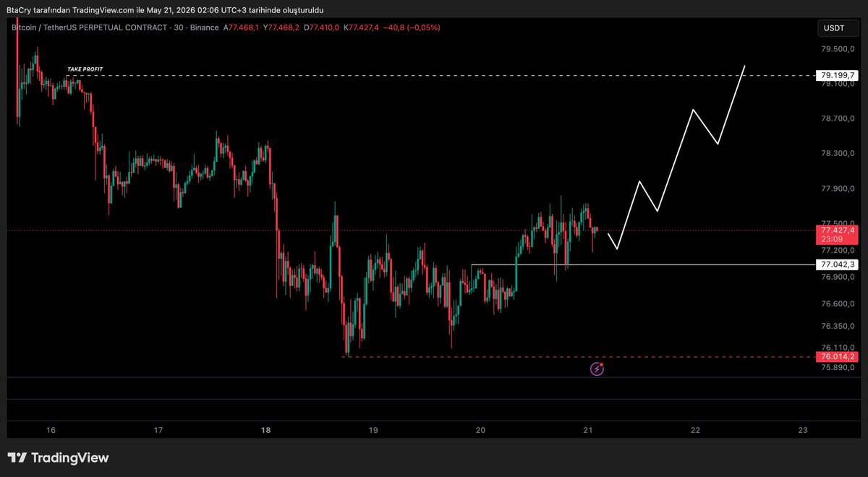Click the TradingView logo

point(58,457)
